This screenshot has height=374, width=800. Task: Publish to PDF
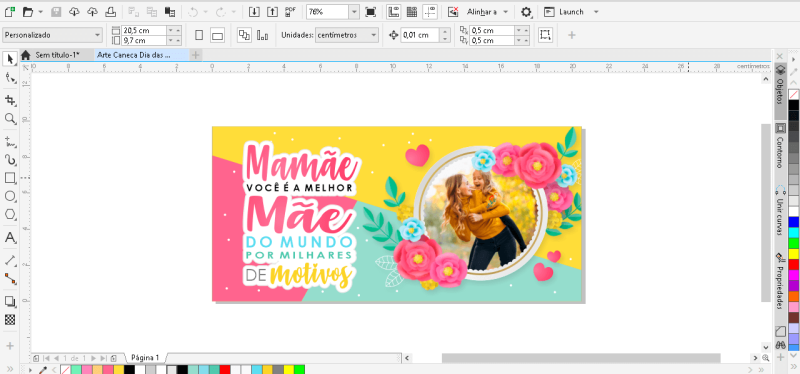[x=291, y=11]
